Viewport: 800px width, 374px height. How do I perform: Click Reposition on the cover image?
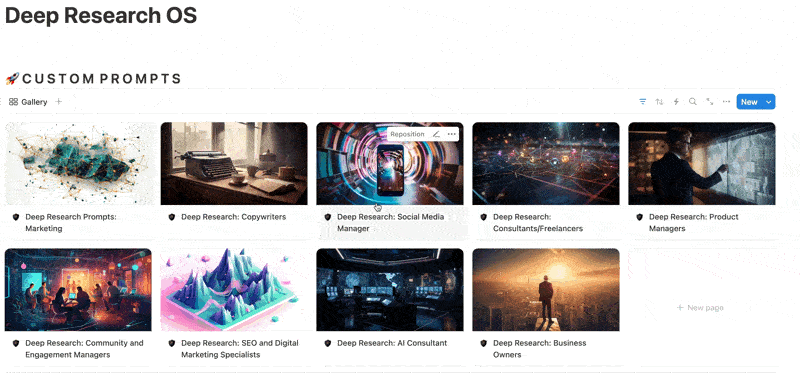407,134
